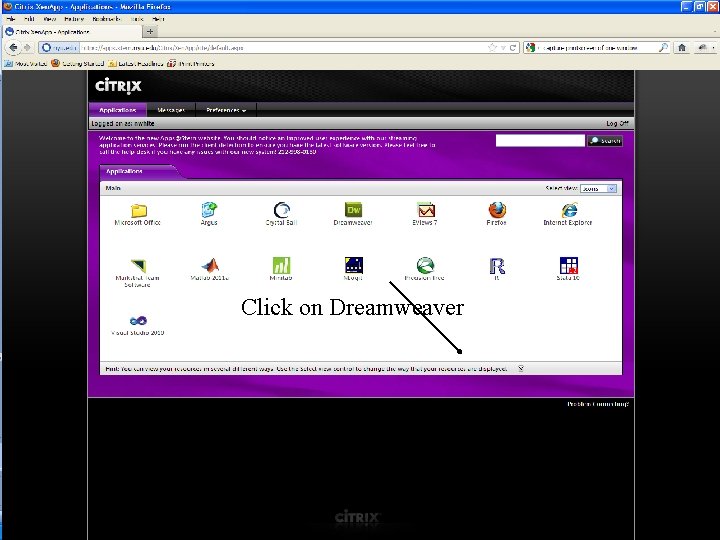Open the Help menu
This screenshot has height=540, width=720.
tap(158, 19)
